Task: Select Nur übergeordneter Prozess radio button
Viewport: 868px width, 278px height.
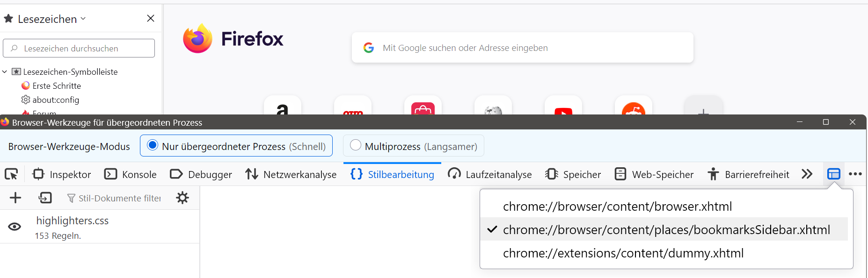Action: 153,145
